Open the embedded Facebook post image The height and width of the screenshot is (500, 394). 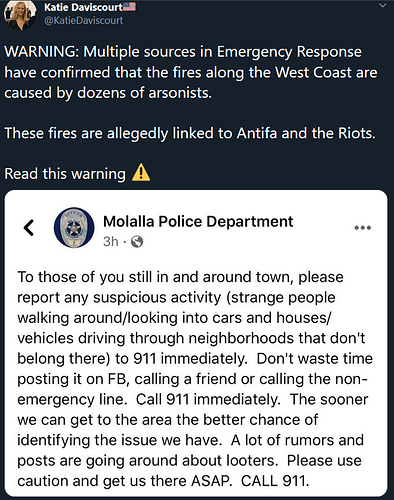tap(196, 343)
